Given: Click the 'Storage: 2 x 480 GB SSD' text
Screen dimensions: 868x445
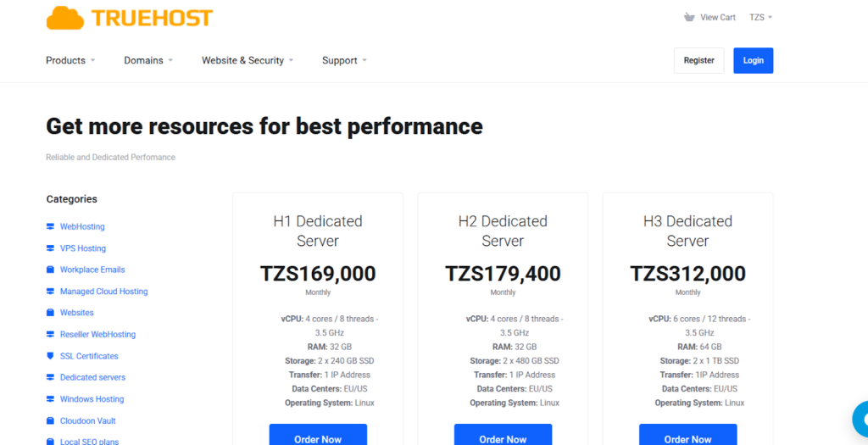Looking at the screenshot, I should tap(515, 361).
